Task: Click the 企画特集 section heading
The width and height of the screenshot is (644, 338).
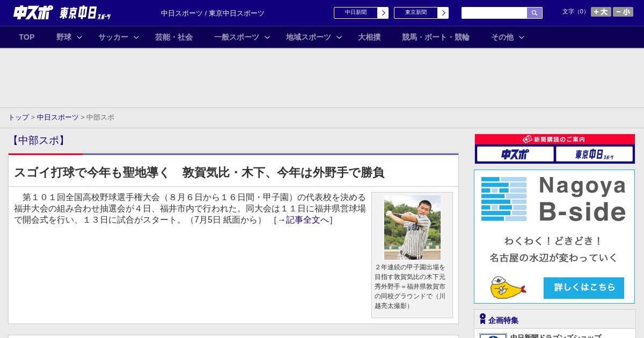Action: [x=503, y=320]
